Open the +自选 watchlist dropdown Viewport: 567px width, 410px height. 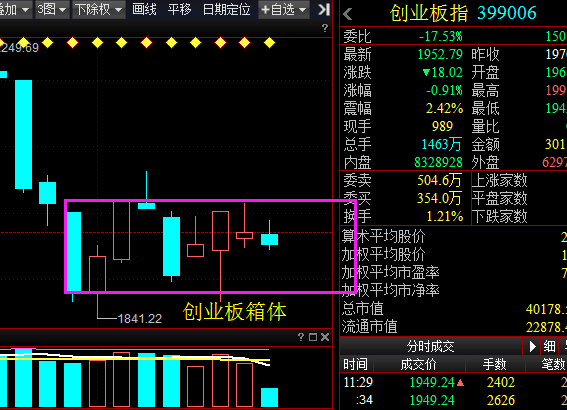pos(284,9)
